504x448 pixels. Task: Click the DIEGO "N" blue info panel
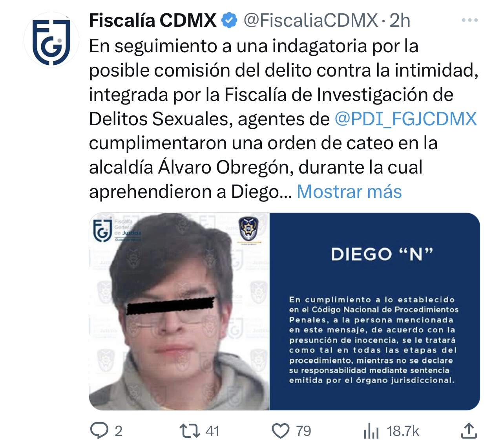coord(375,311)
